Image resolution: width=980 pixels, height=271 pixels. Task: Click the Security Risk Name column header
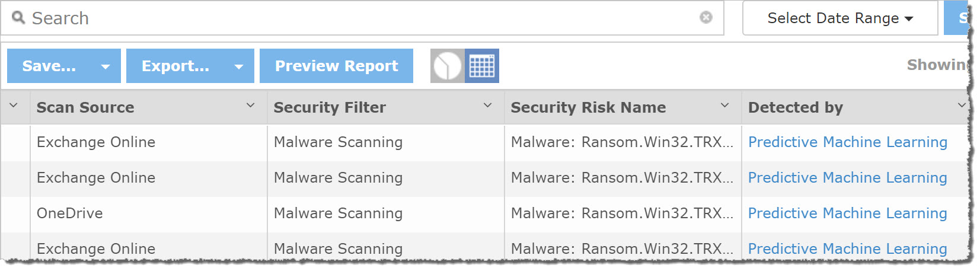(x=588, y=107)
